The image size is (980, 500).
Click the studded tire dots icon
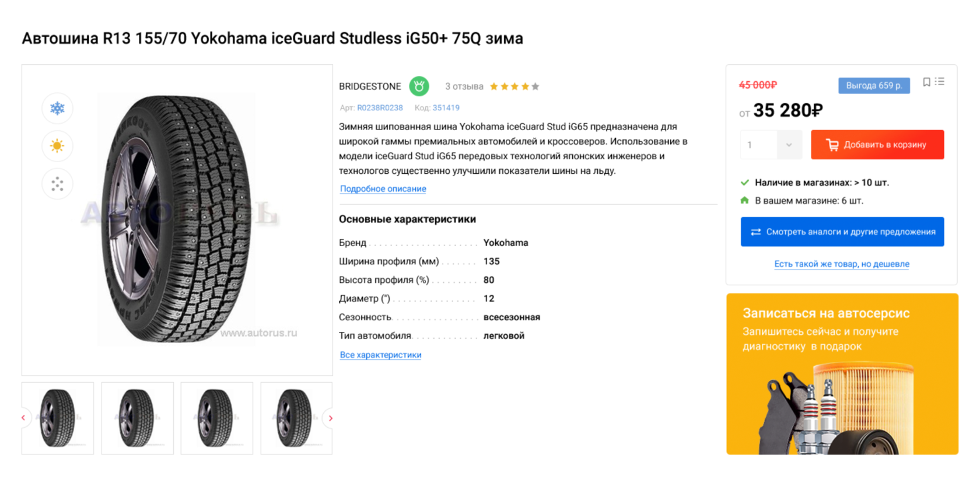tap(57, 184)
